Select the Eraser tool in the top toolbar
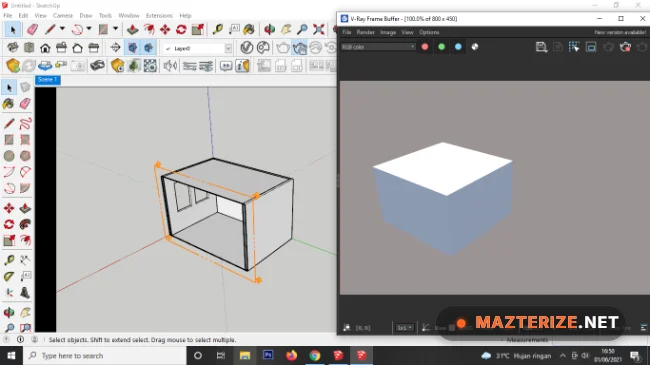The height and width of the screenshot is (365, 650). [x=32, y=29]
